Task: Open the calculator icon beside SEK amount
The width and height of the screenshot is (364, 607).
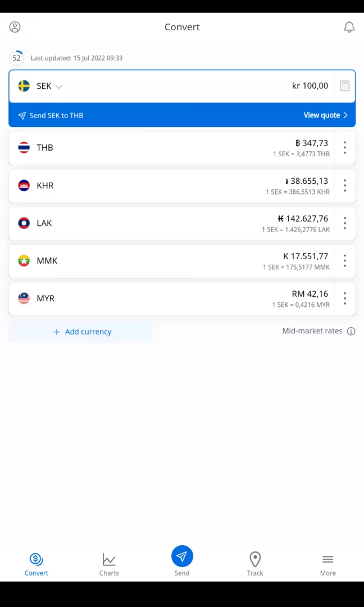Action: (345, 86)
